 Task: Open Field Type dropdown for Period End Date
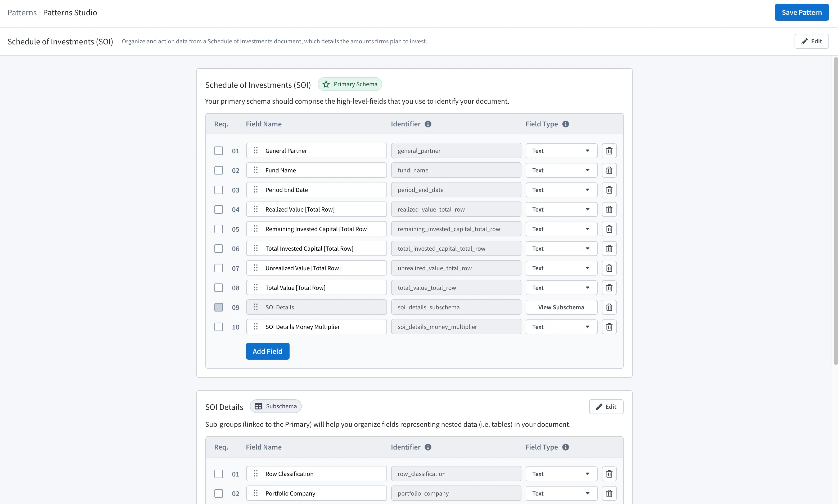tap(561, 190)
